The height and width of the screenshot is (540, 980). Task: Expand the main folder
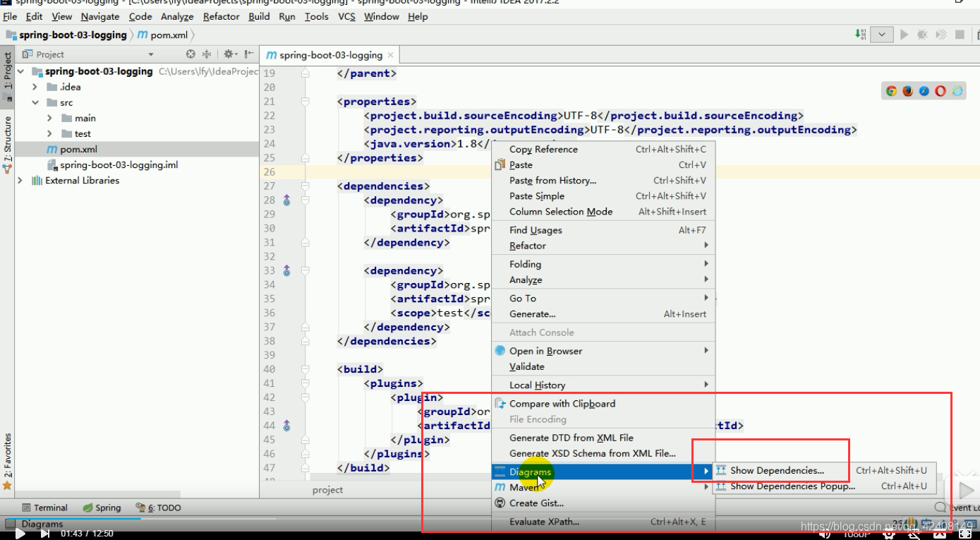(x=49, y=118)
